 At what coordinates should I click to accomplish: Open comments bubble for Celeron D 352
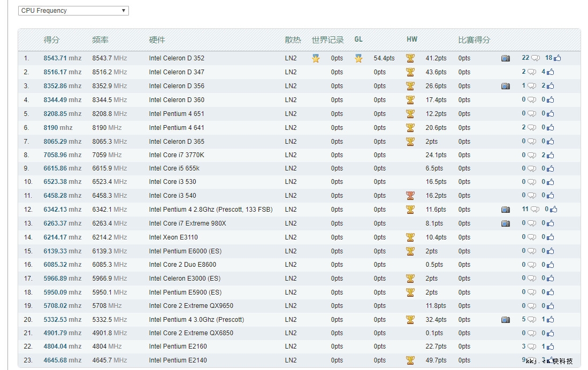[x=536, y=58]
